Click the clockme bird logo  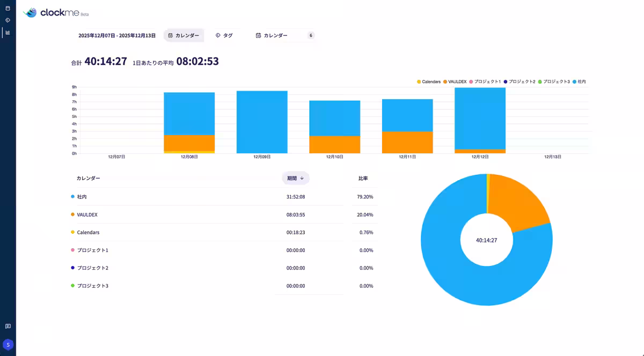(31, 12)
